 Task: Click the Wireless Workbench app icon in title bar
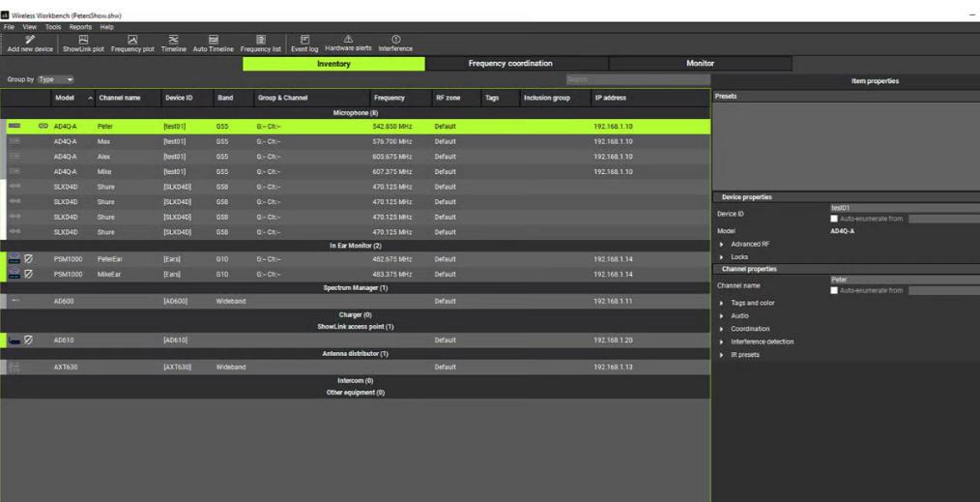click(x=5, y=15)
